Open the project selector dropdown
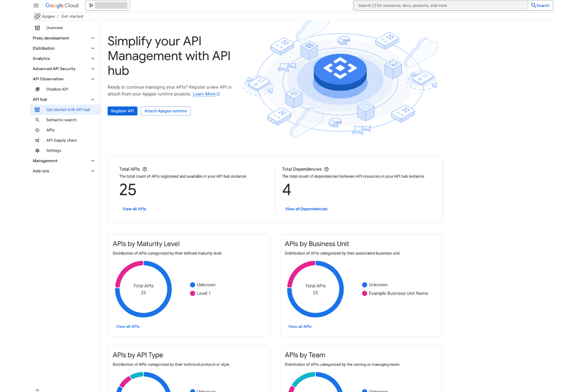The height and width of the screenshot is (392, 588). [107, 6]
